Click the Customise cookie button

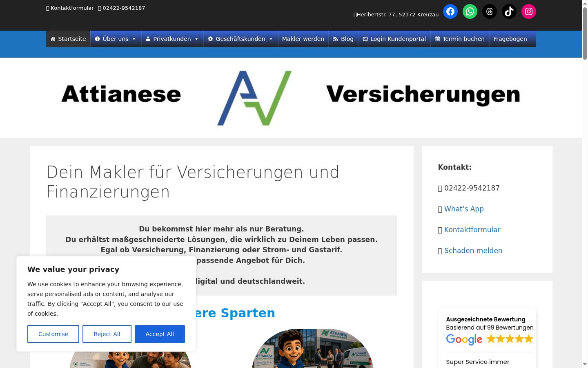(53, 334)
